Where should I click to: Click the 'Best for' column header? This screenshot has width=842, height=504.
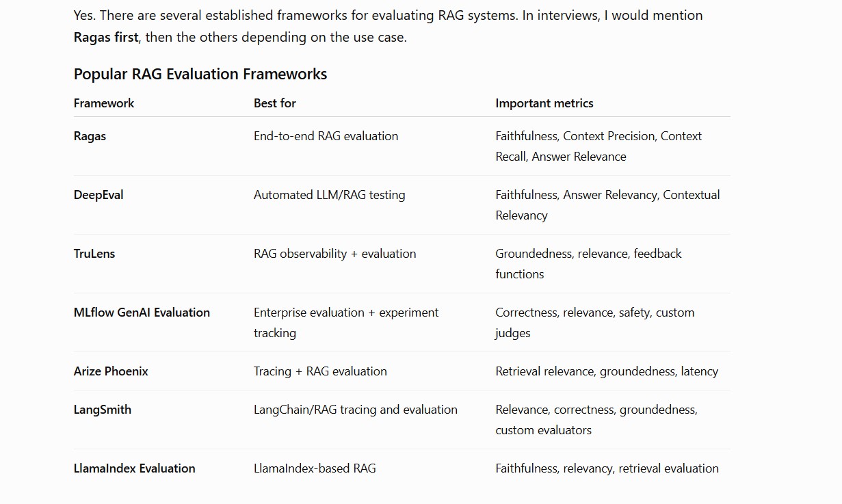275,103
